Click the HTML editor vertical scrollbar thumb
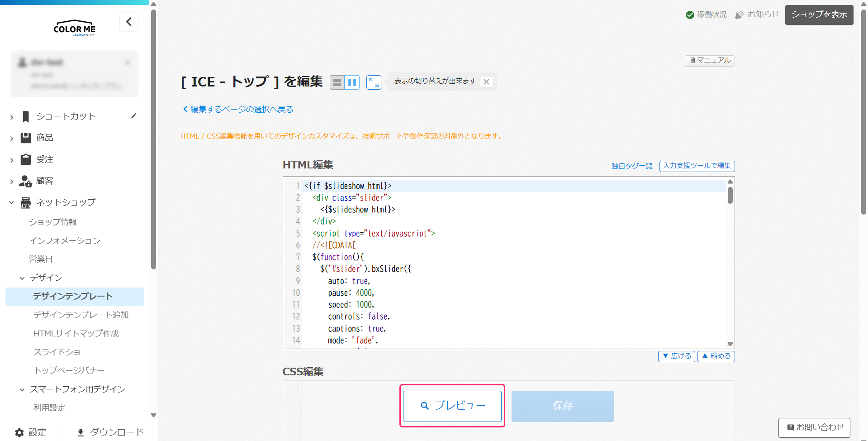 [730, 196]
